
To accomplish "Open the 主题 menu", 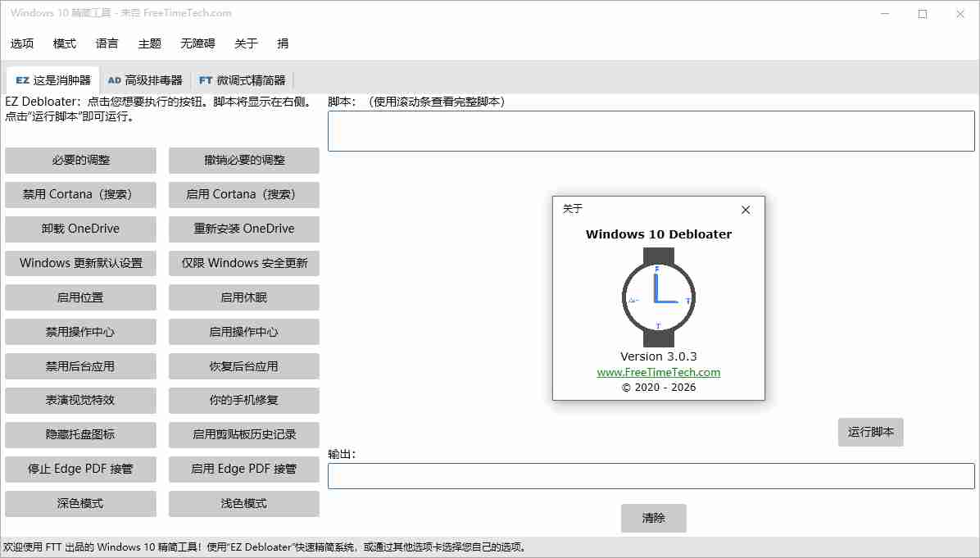I will pos(149,43).
